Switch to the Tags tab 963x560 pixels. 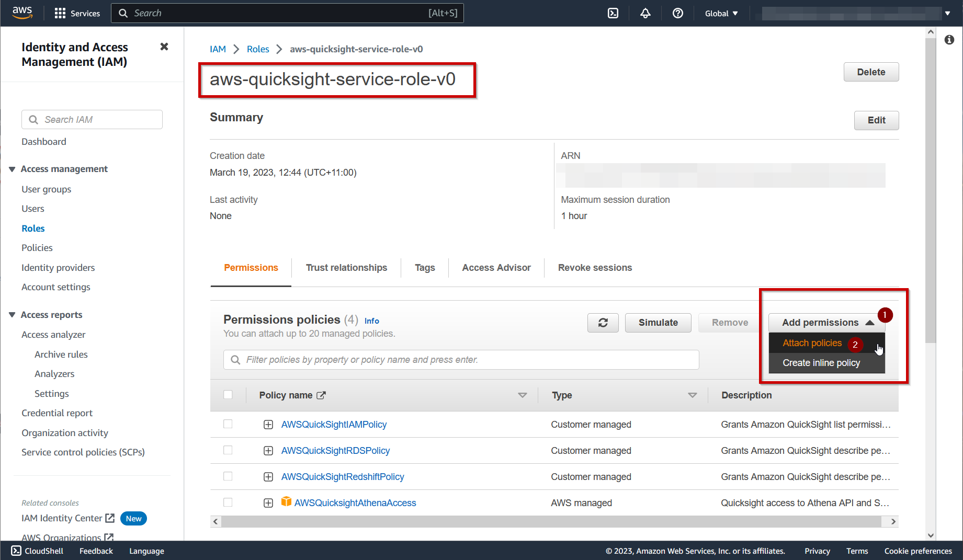425,268
